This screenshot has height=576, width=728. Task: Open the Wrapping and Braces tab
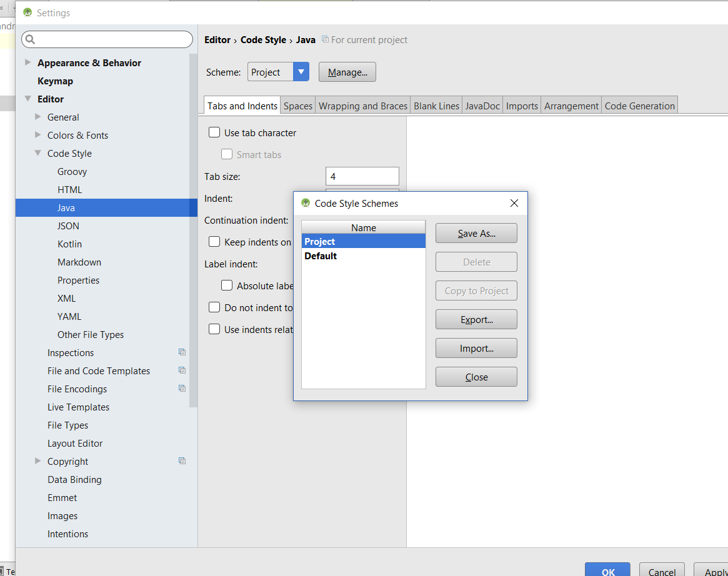363,106
